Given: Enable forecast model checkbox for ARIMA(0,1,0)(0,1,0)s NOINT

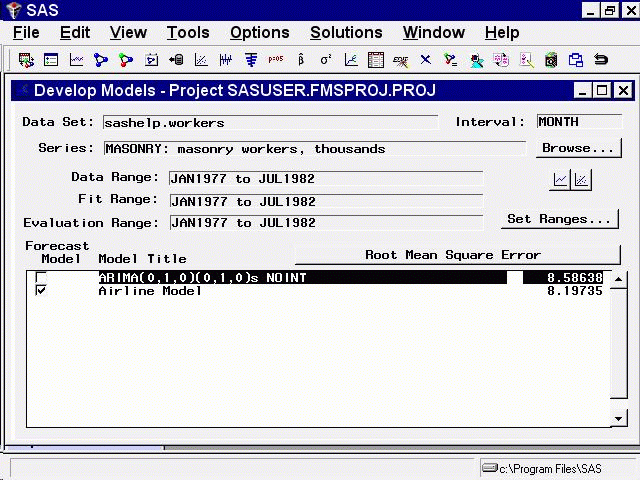Looking at the screenshot, I should (41, 278).
